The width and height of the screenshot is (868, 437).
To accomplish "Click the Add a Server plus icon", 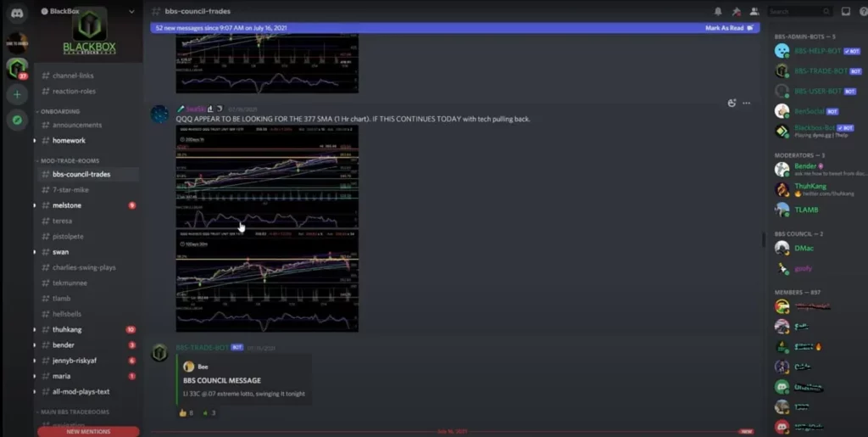I will 17,95.
